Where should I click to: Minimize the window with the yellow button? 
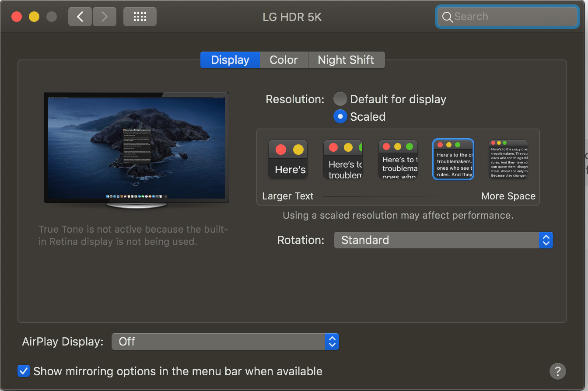(34, 17)
